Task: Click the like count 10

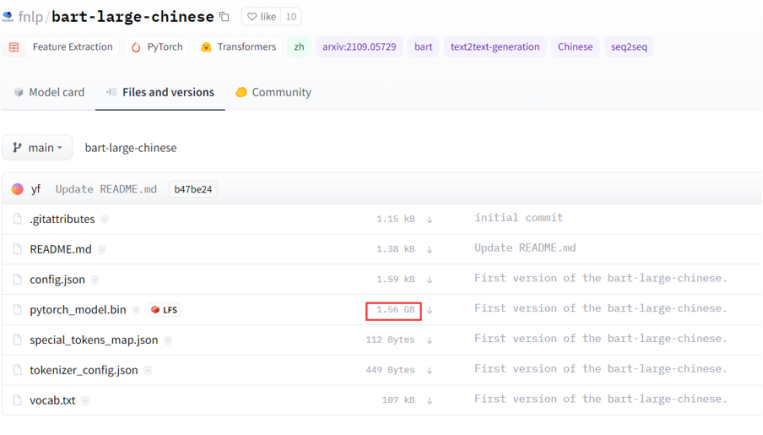Action: coord(291,17)
